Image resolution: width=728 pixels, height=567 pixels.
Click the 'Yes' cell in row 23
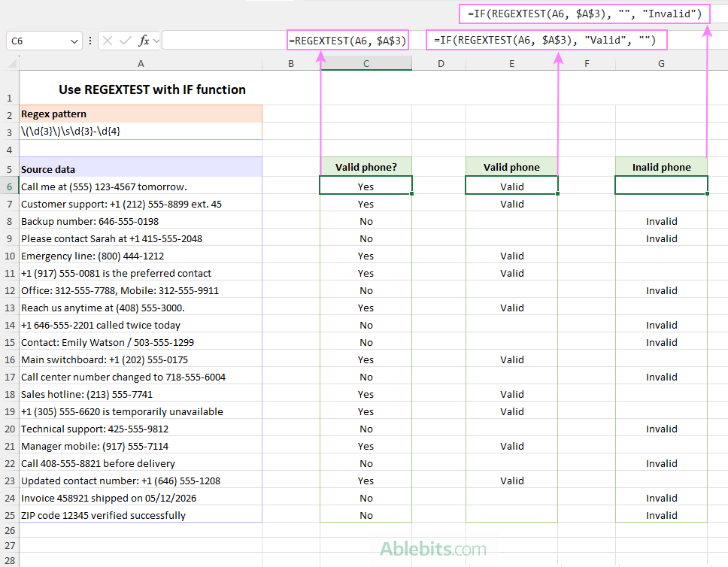coord(366,481)
